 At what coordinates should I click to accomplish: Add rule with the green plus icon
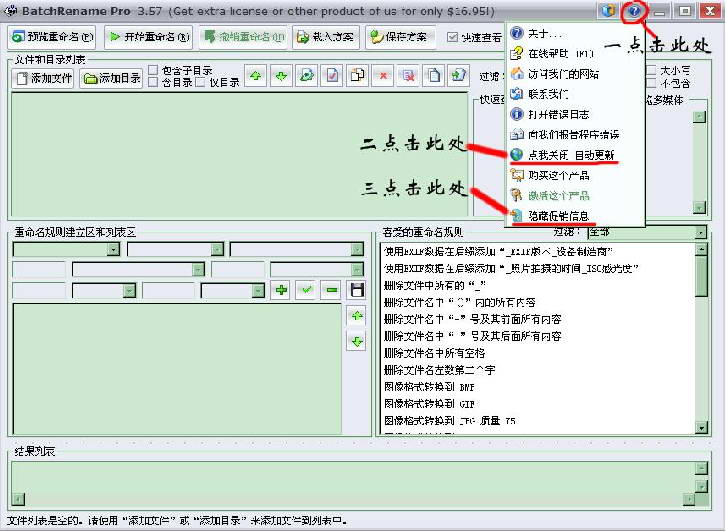click(281, 290)
